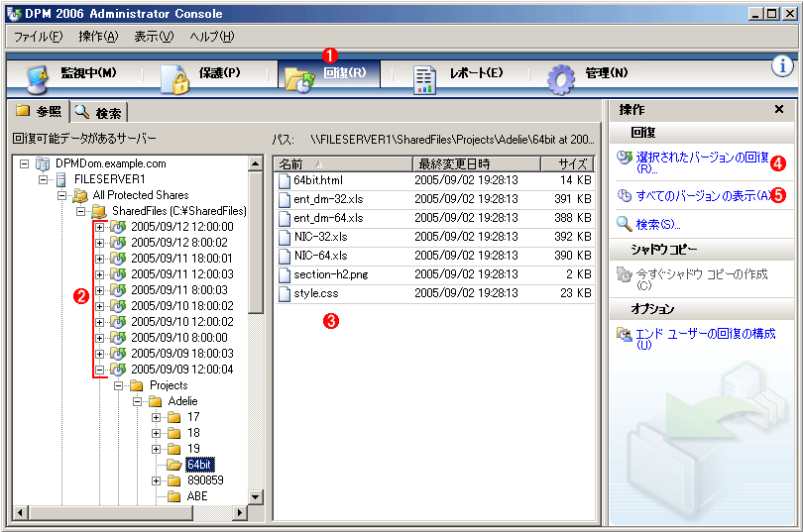Click the report chart icon

pos(424,80)
